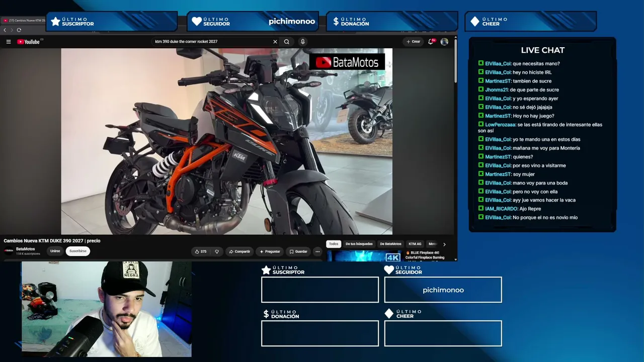This screenshot has width=644, height=362.
Task: Select the KTM AG chip
Action: tap(415, 244)
